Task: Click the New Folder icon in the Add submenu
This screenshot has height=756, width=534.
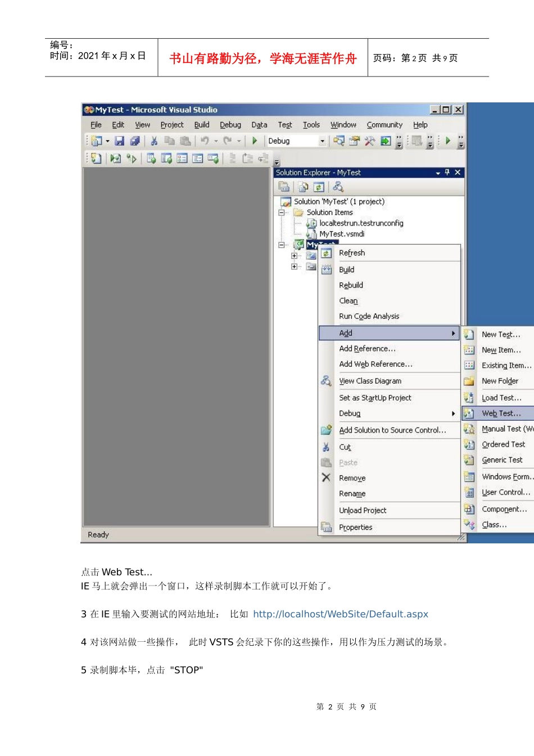Action: click(469, 381)
